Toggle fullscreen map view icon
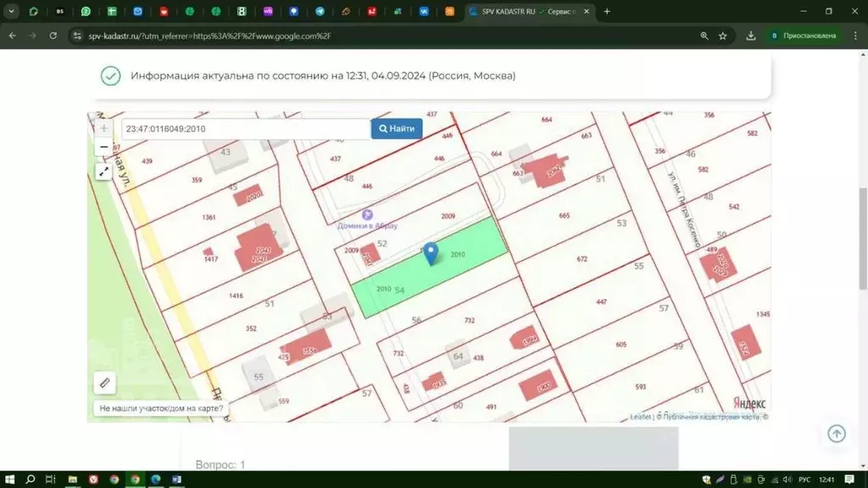Viewport: 868px width, 488px height. 103,171
